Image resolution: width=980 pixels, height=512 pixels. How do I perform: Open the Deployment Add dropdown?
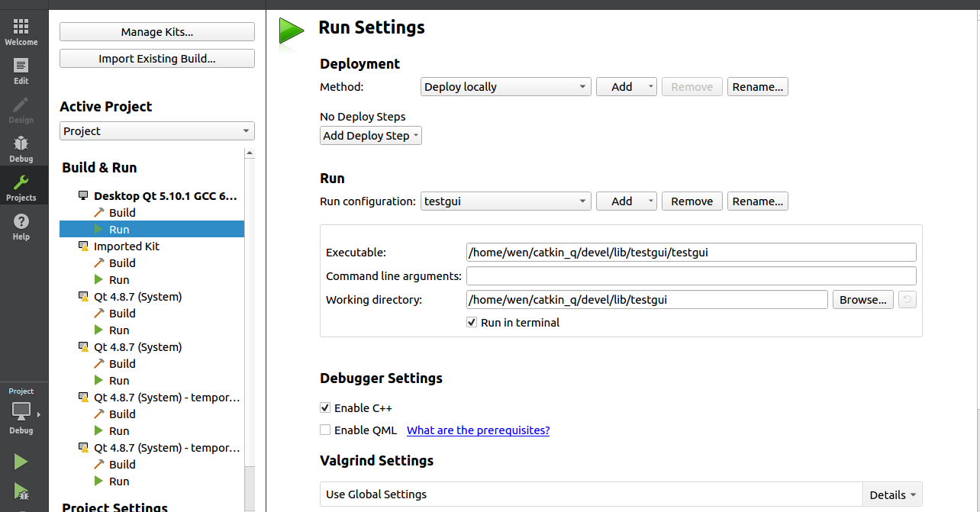coord(627,87)
